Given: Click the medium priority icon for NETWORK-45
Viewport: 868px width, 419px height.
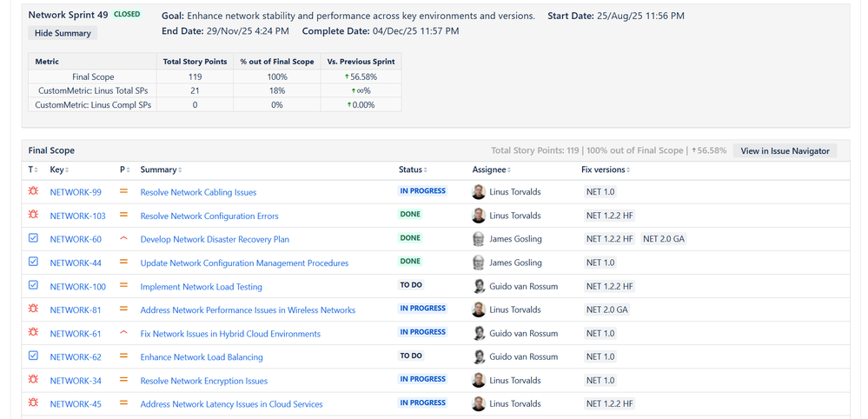Looking at the screenshot, I should [x=124, y=403].
